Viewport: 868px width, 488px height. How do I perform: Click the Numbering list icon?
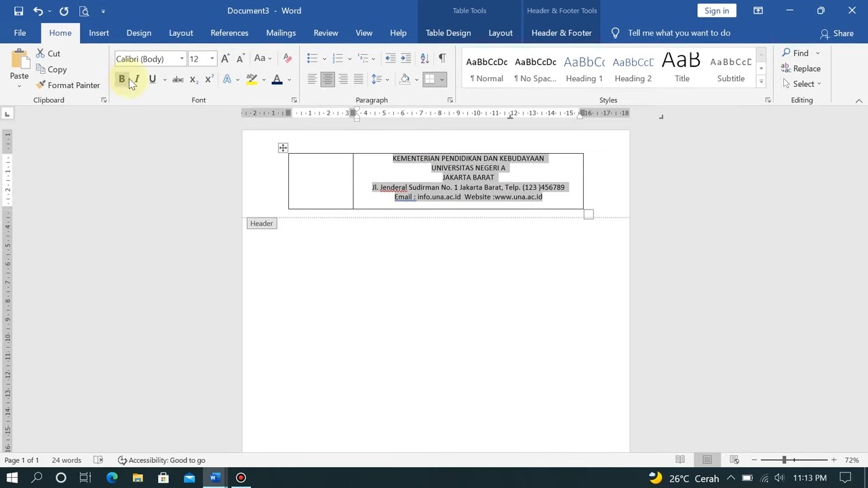338,58
